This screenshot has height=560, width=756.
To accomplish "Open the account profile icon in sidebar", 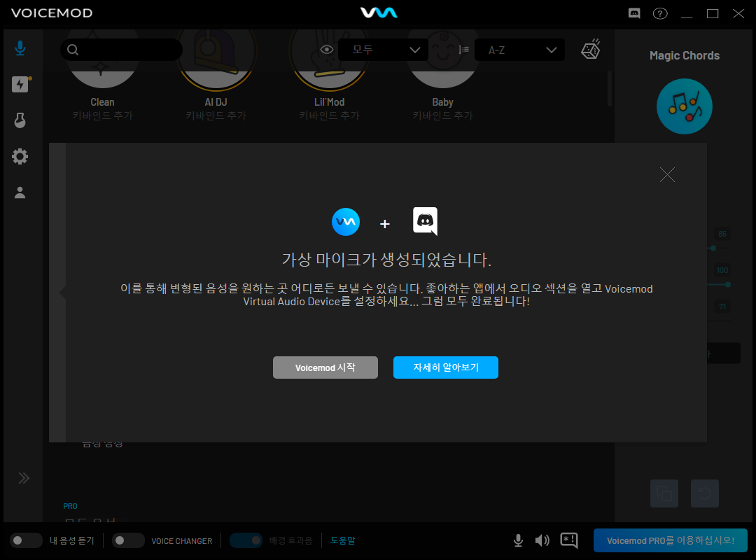I will tap(20, 192).
